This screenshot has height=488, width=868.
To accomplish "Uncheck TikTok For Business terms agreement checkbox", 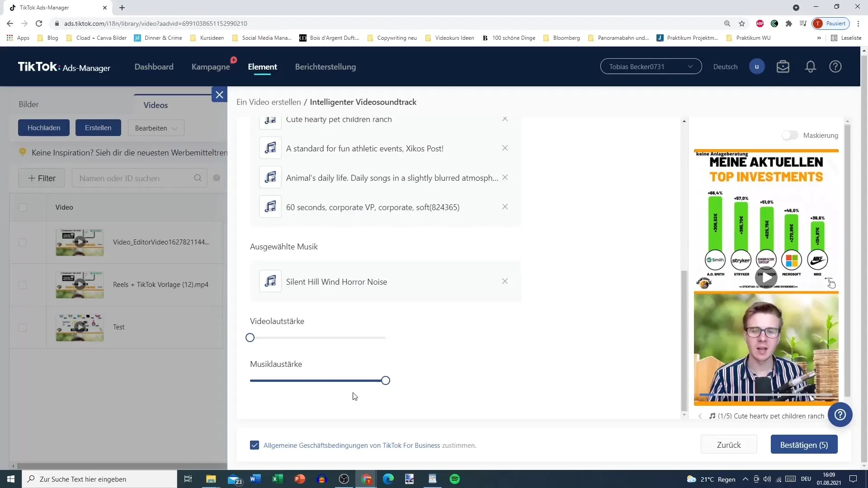I will coord(255,445).
